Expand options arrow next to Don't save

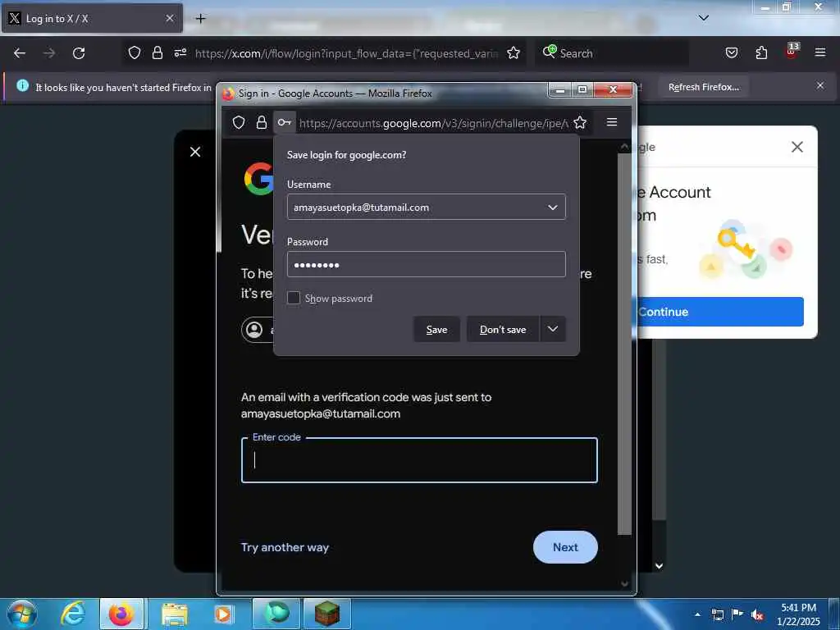pos(553,329)
